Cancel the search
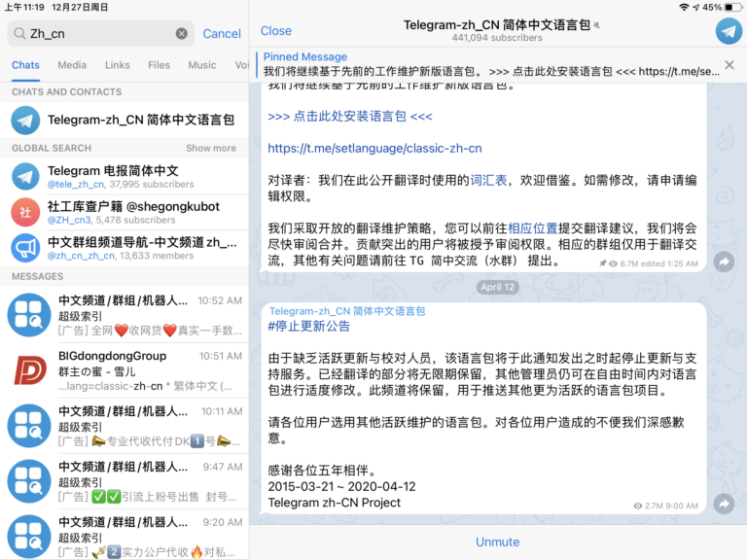The height and width of the screenshot is (560, 747). (x=222, y=34)
